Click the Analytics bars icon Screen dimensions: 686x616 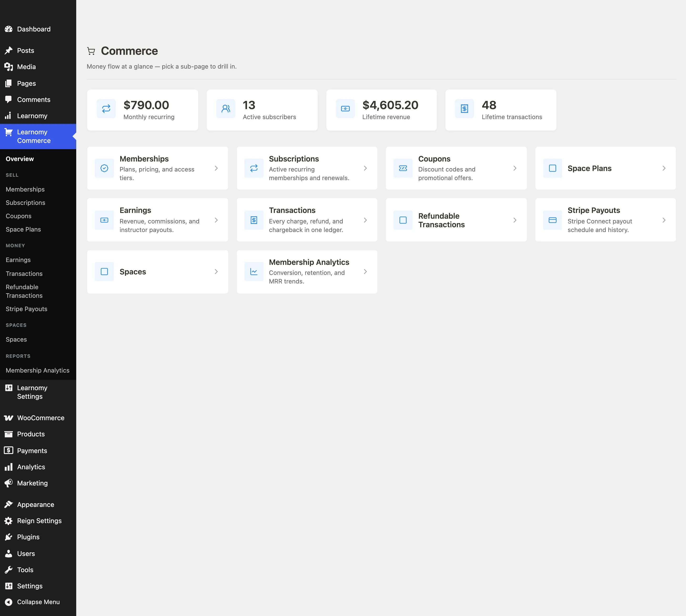coord(9,467)
